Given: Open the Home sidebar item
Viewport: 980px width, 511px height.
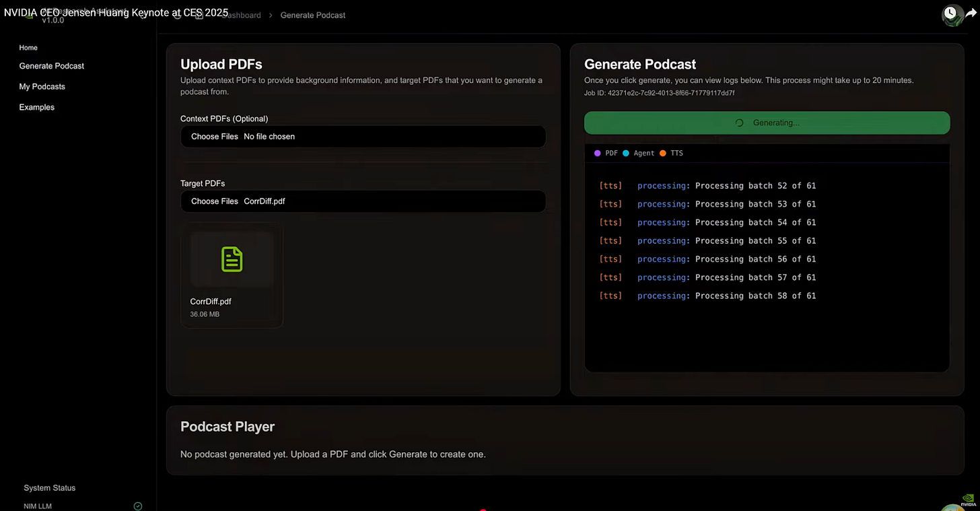Looking at the screenshot, I should (x=28, y=48).
